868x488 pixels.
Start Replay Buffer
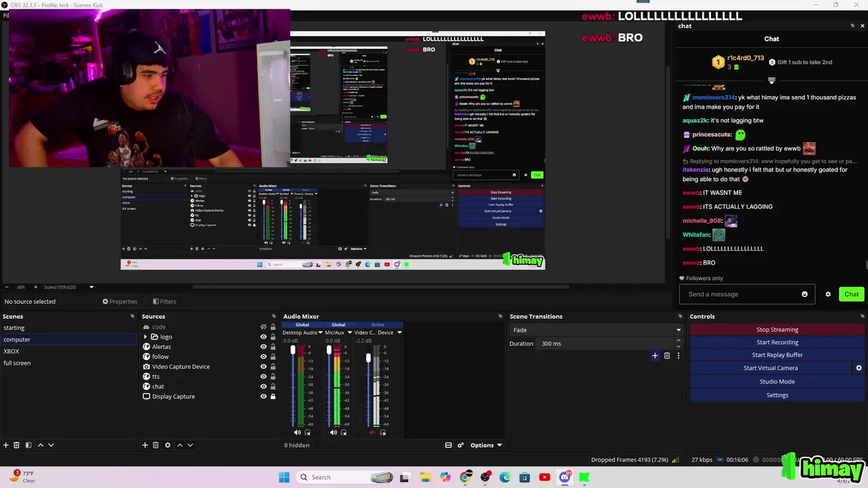pos(777,355)
